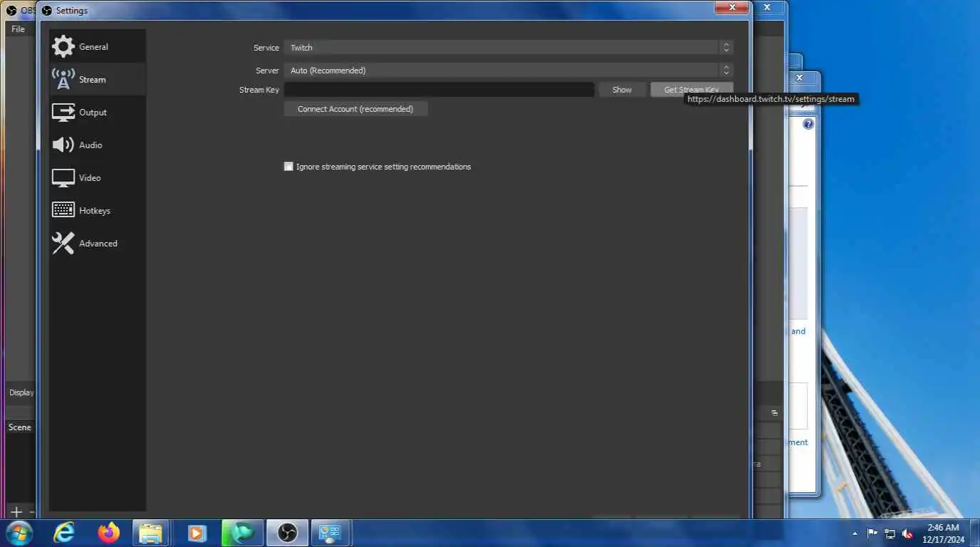Image resolution: width=980 pixels, height=547 pixels.
Task: Click the General label in sidebar
Action: tap(93, 47)
